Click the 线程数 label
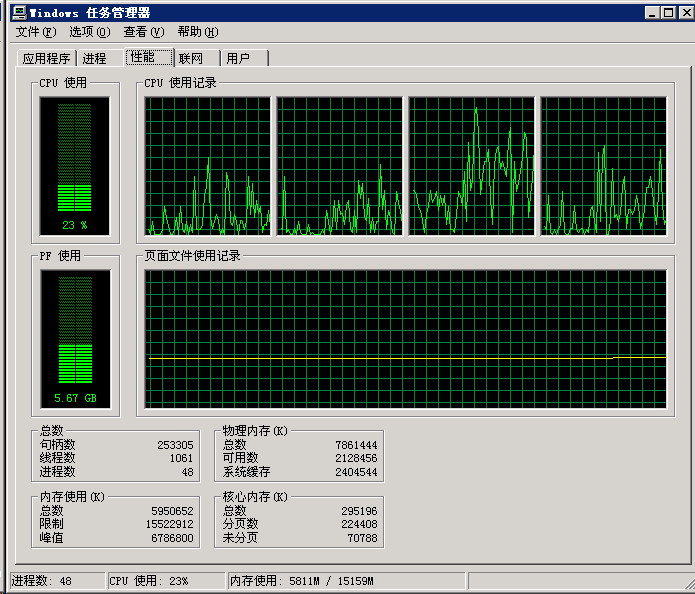 click(x=58, y=458)
